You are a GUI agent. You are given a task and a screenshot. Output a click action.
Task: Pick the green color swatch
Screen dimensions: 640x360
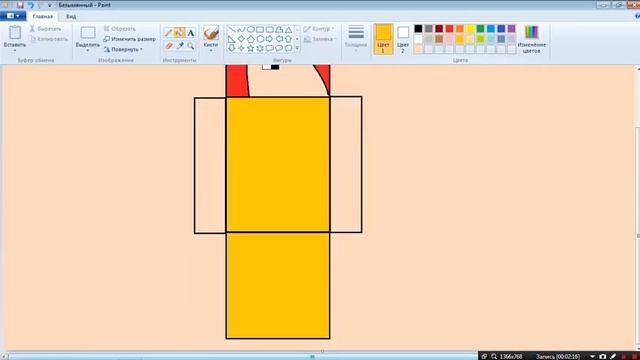pos(480,29)
